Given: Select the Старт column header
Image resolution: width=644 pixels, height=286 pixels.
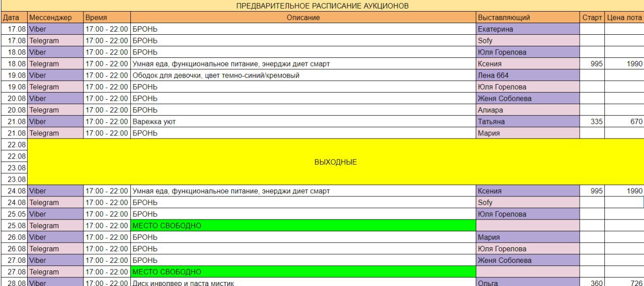Looking at the screenshot, I should tap(592, 18).
